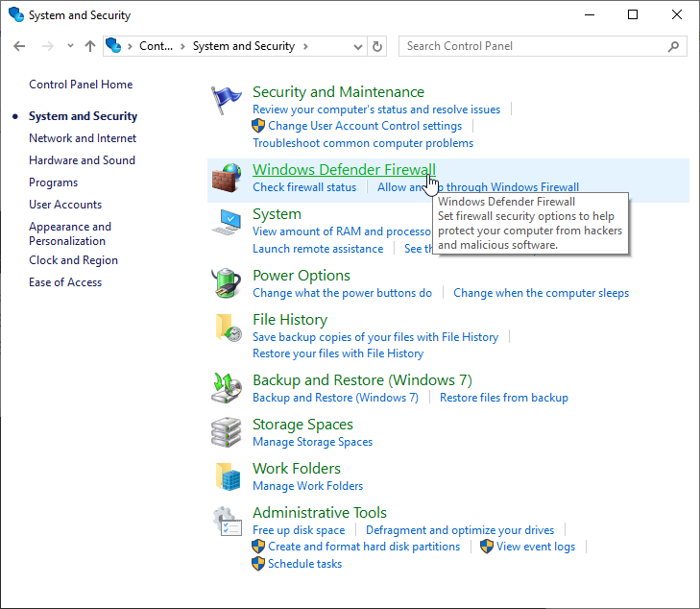
Task: Click the Power Options battery icon
Action: point(227,282)
